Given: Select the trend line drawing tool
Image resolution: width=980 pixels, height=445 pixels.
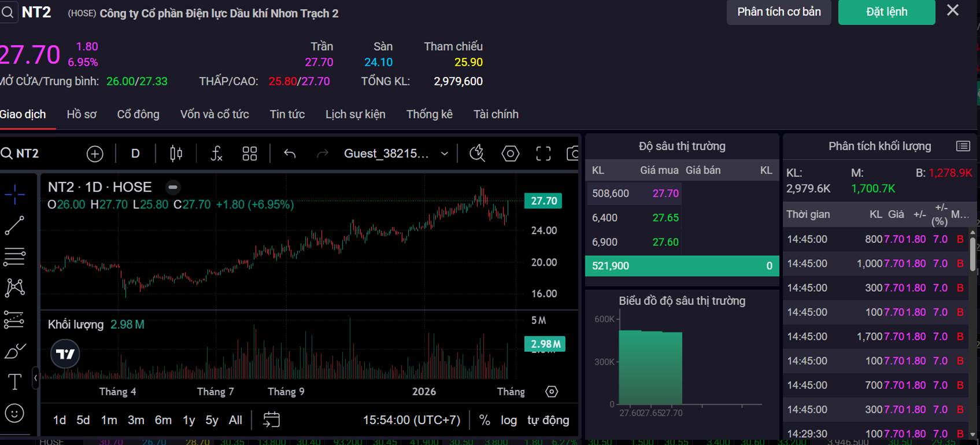Looking at the screenshot, I should (x=14, y=226).
